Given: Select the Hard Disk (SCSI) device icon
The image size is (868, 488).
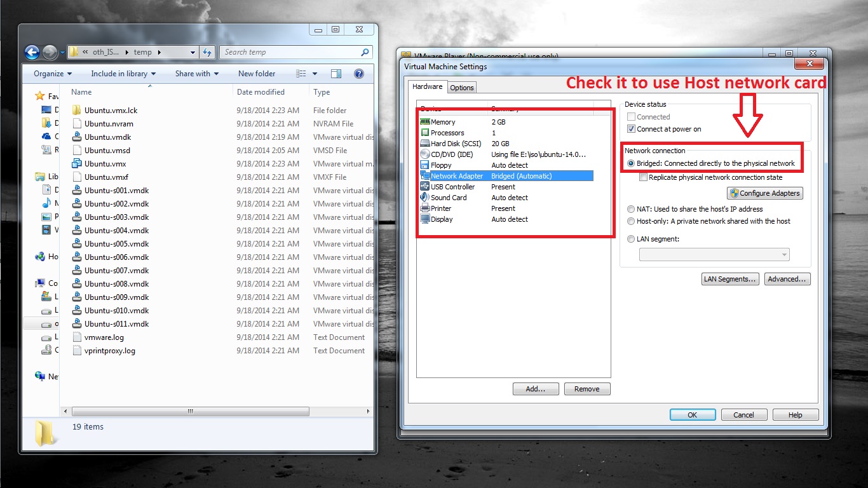Looking at the screenshot, I should pyautogui.click(x=425, y=144).
